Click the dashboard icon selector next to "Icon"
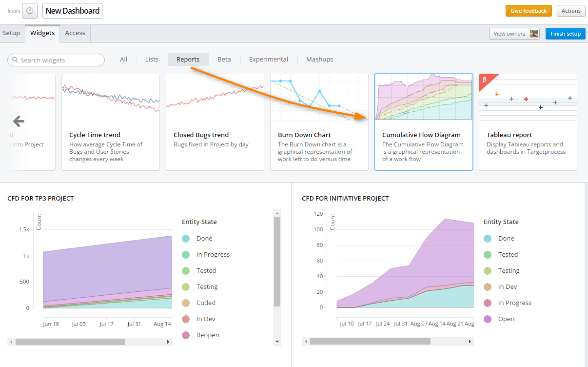 click(29, 10)
